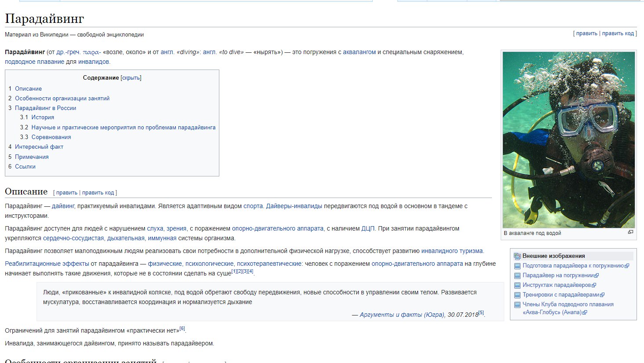Click footnote reference [5] after the quote
Image resolution: width=644 pixels, height=363 pixels.
click(481, 313)
